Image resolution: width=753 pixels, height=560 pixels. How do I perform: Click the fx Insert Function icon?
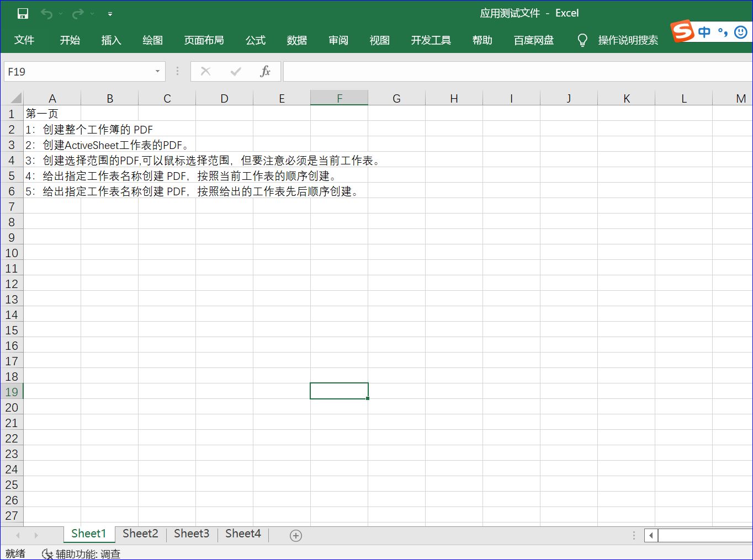(265, 71)
